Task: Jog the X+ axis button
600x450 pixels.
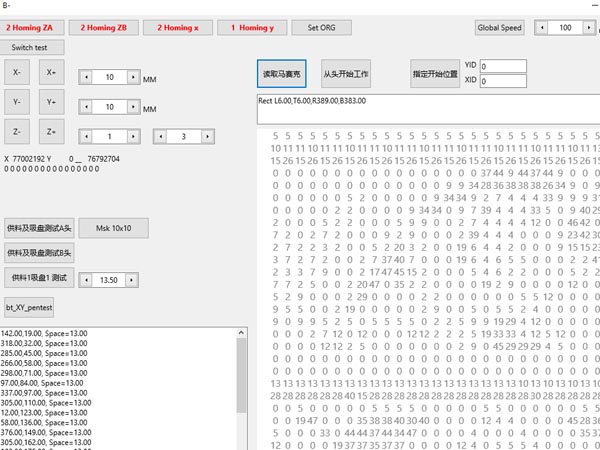Action: [52, 72]
